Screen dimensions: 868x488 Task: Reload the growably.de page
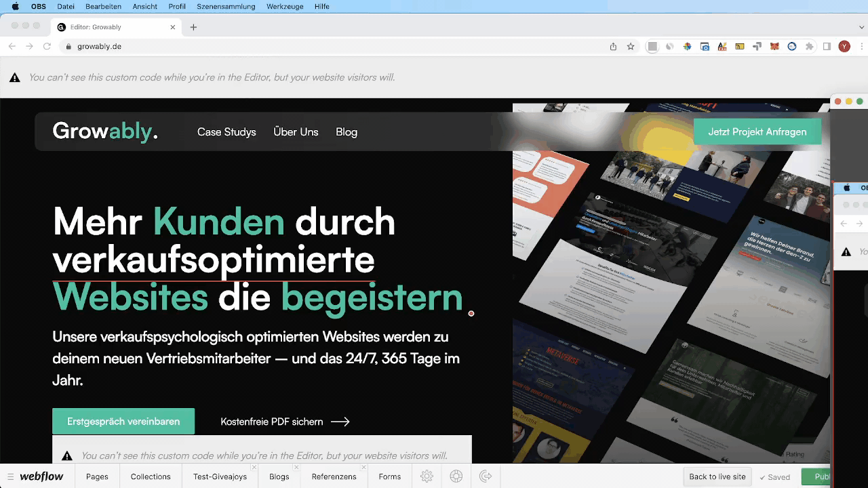coord(47,46)
